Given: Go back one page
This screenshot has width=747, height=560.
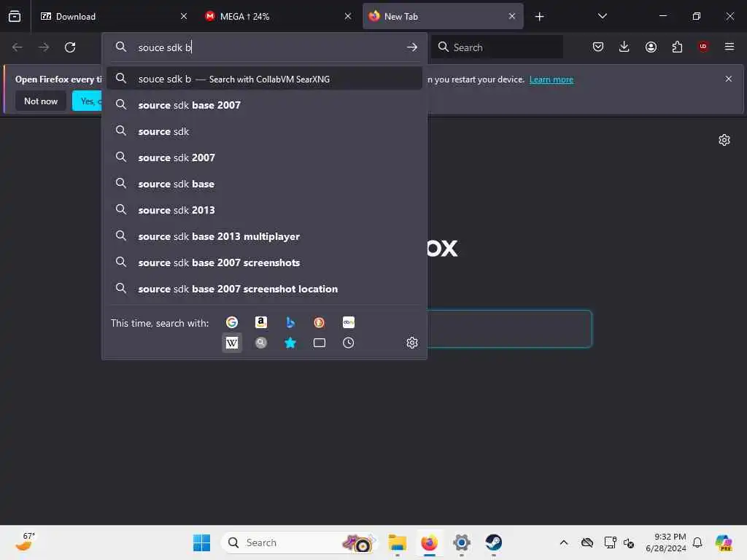Looking at the screenshot, I should coord(18,47).
